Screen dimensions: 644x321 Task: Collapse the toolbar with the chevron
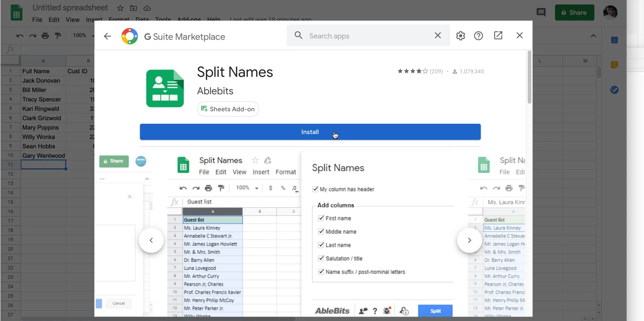(x=593, y=35)
